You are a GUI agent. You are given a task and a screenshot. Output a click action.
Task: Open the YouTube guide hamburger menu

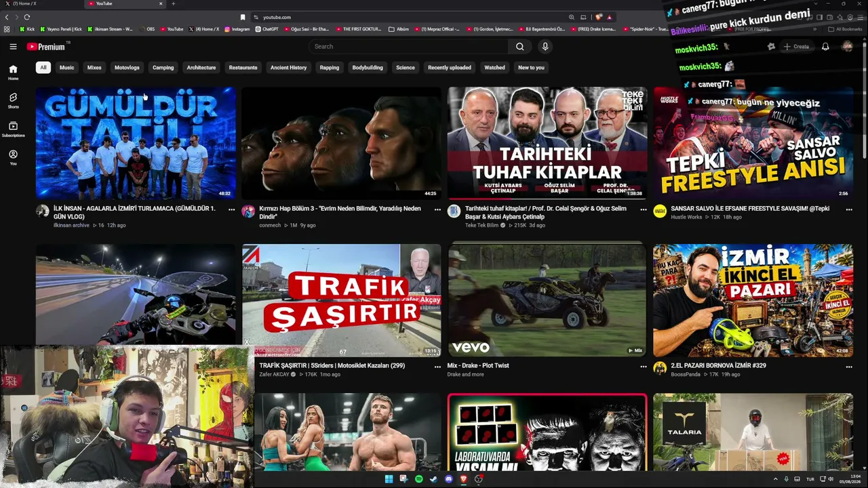pyautogui.click(x=13, y=46)
